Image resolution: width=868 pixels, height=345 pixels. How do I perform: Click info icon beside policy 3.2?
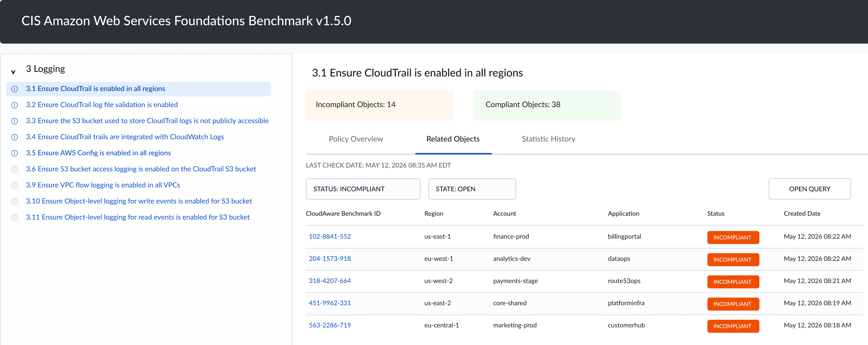coord(15,105)
